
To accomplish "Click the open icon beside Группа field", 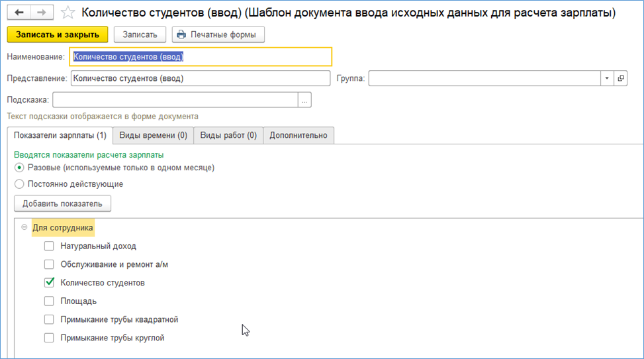I will tap(620, 78).
